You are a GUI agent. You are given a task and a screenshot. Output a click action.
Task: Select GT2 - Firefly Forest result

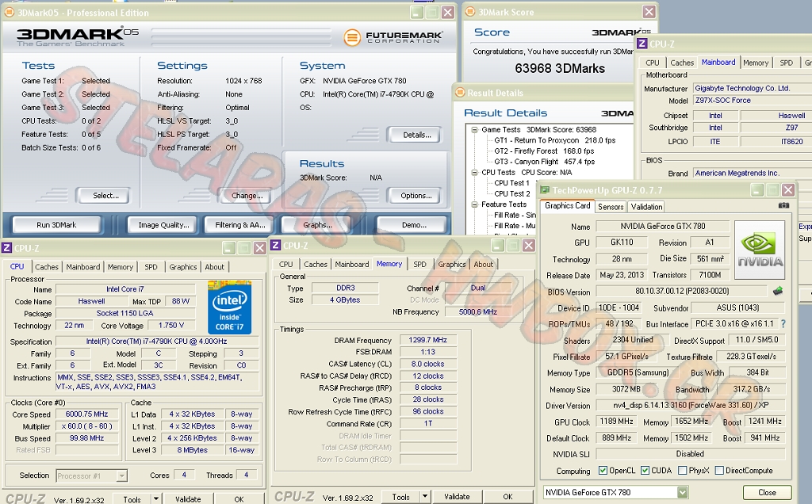click(x=544, y=151)
